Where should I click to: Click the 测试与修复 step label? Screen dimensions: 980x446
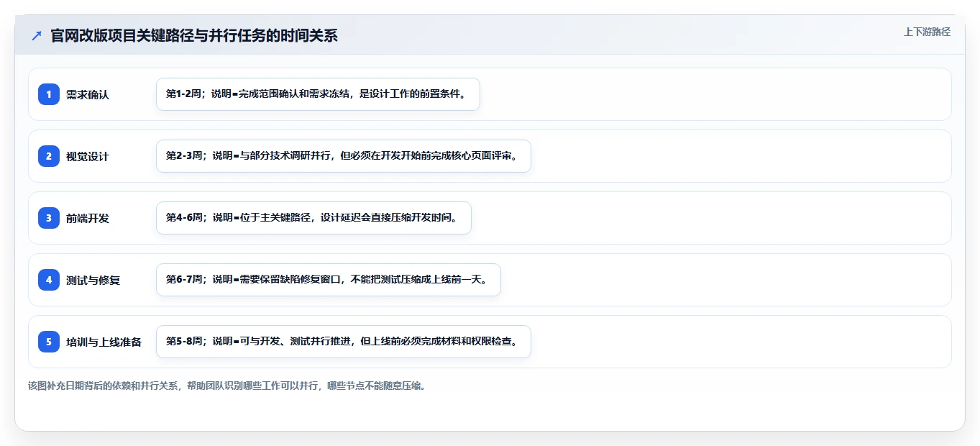tap(93, 280)
